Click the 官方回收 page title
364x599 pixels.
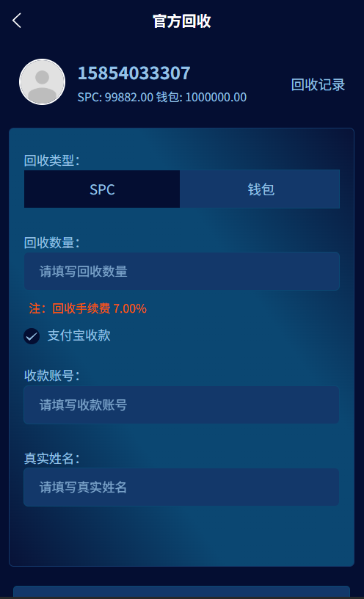(x=182, y=21)
